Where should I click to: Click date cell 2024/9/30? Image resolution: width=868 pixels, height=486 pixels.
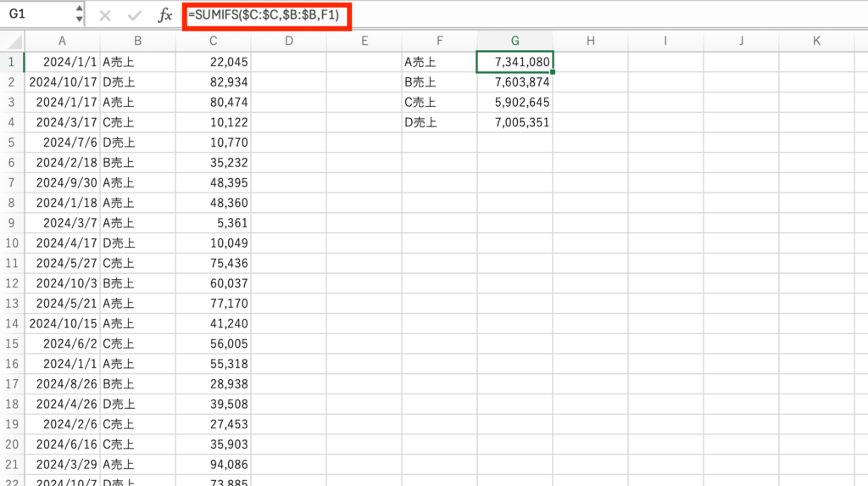click(x=63, y=183)
